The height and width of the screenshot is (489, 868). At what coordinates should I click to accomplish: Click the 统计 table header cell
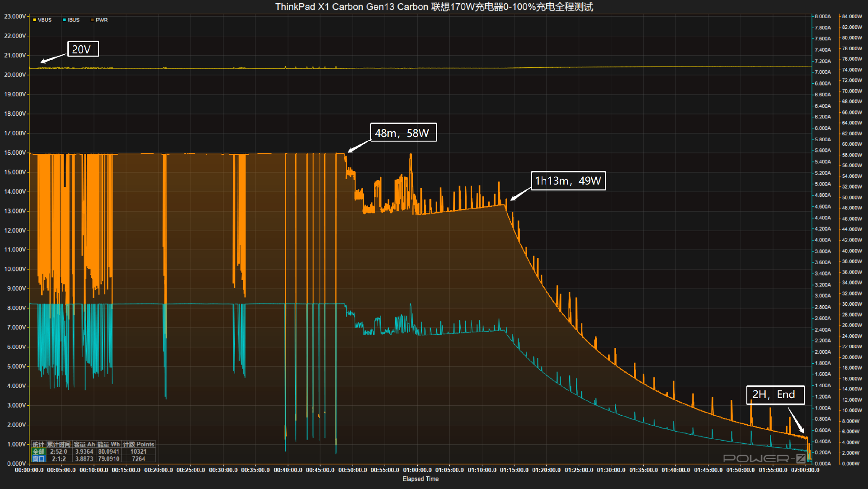pos(38,444)
